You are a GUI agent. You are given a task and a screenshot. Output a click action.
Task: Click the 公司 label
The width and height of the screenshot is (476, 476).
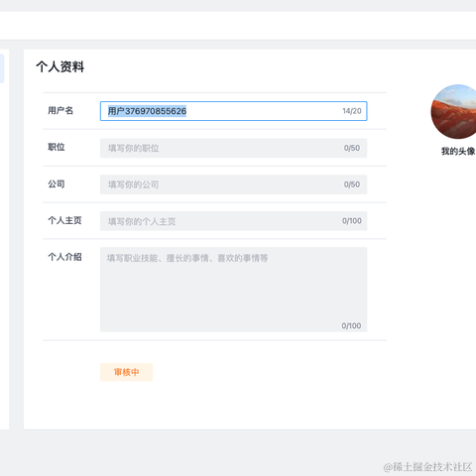tap(57, 183)
